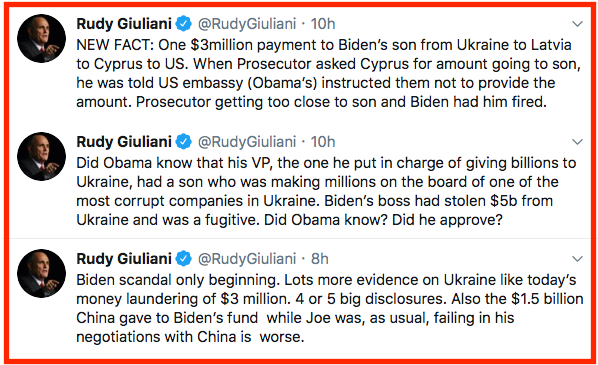Viewport: 598px width, 365px height.
Task: Open Rudy Giuliani's name on the first tweet
Action: click(124, 24)
